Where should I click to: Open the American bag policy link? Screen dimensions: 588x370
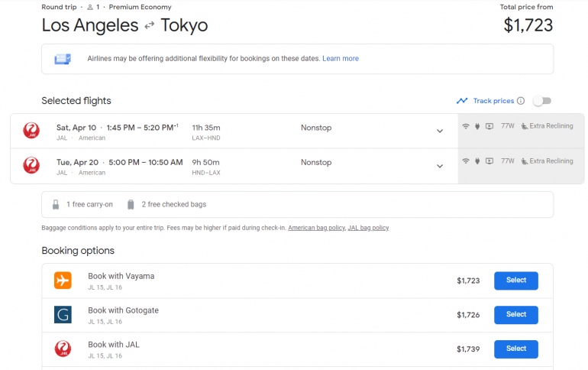[315, 228]
